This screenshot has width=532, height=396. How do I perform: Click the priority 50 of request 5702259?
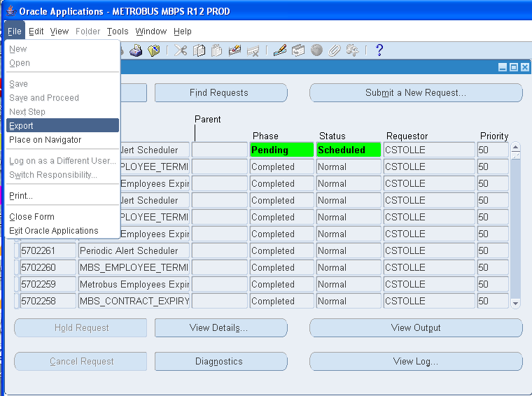pyautogui.click(x=493, y=284)
